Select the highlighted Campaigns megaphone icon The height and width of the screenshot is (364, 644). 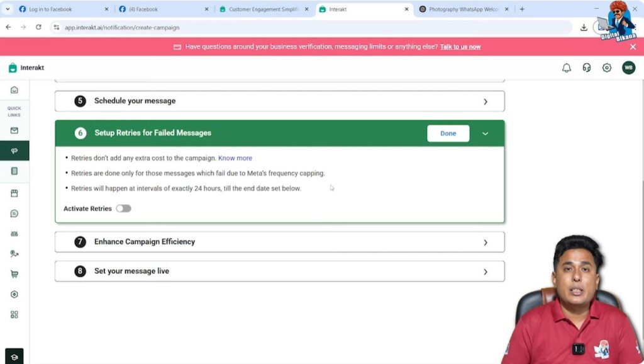14,151
